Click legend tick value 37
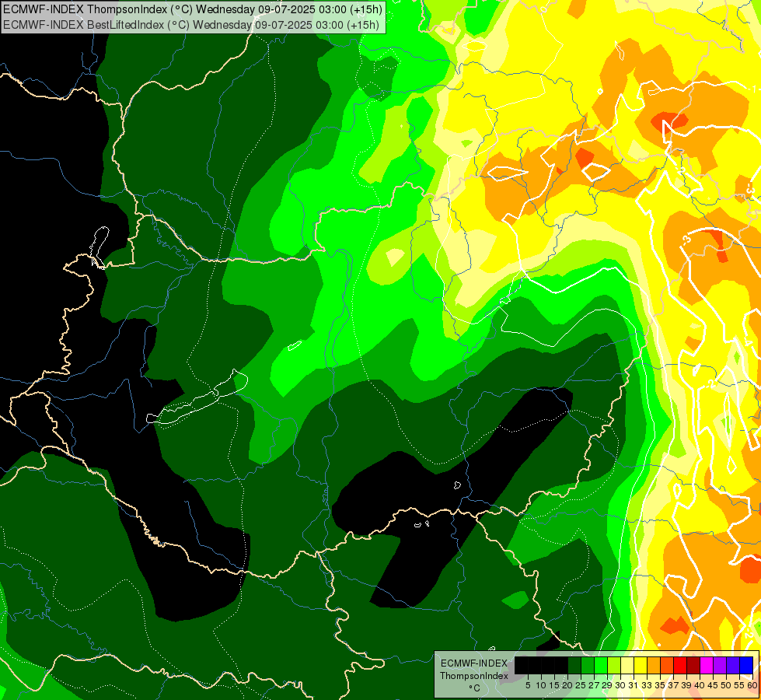Image resolution: width=761 pixels, height=700 pixels. click(x=673, y=685)
